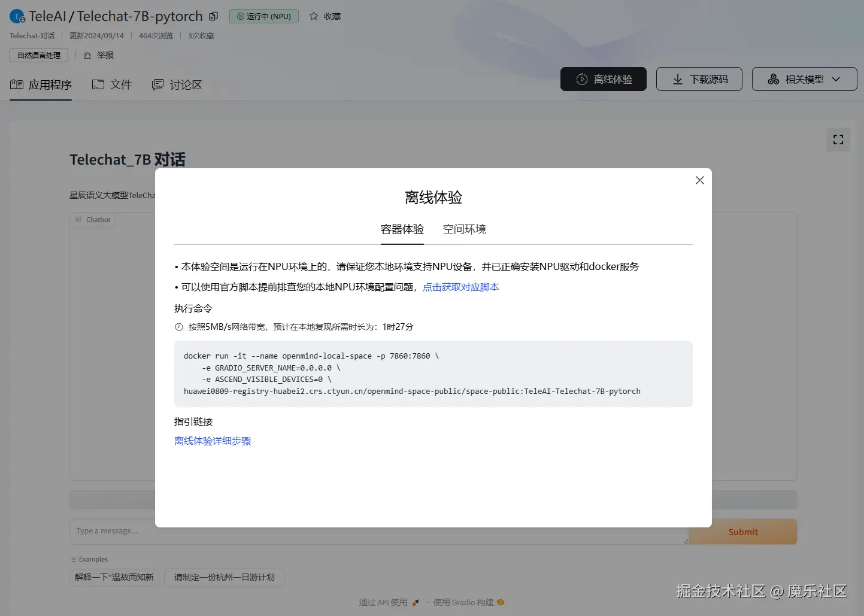The width and height of the screenshot is (864, 616).
Task: Click the Examples list icon
Action: [74, 559]
